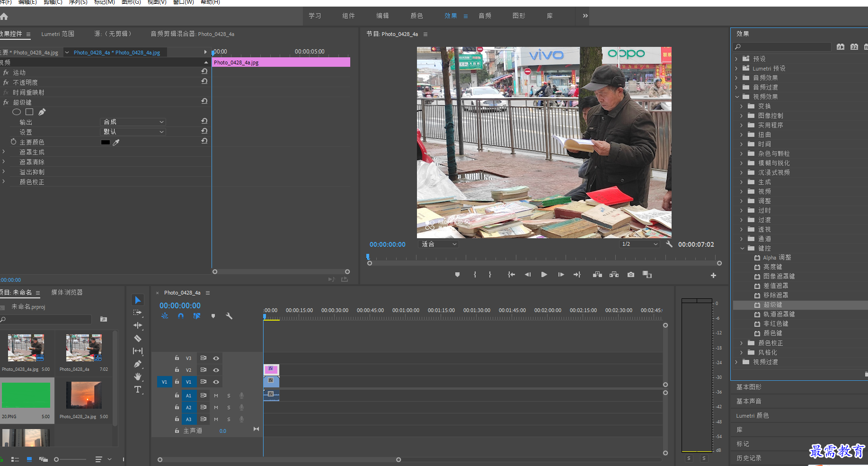Open zoom level dropdown 适合
This screenshot has width=868, height=466.
438,244
